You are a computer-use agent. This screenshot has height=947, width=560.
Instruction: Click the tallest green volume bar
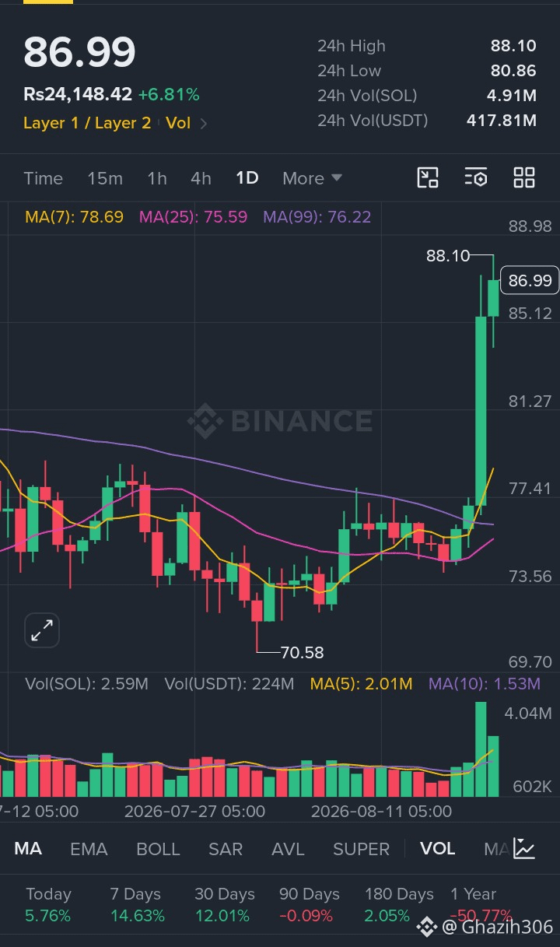point(481,749)
